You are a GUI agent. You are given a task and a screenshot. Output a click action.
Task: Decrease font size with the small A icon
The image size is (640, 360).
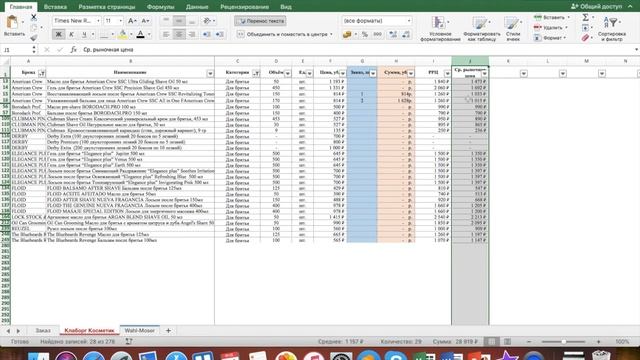(145, 21)
